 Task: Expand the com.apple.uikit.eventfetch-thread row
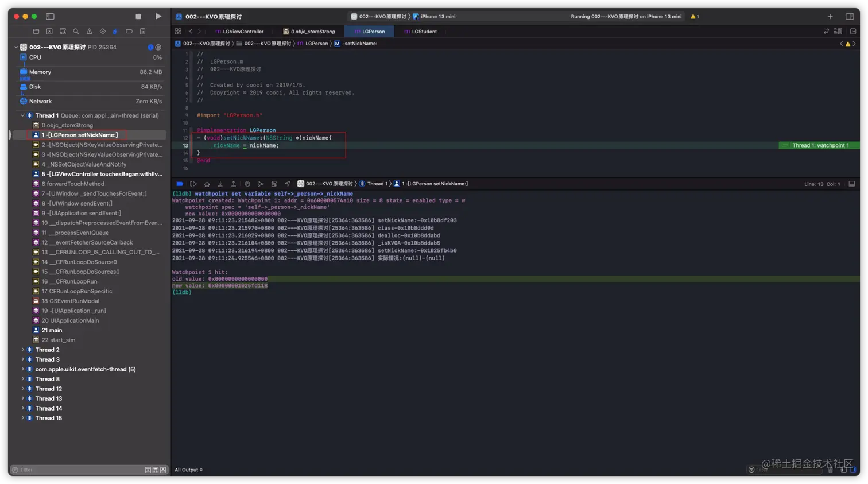pos(22,370)
